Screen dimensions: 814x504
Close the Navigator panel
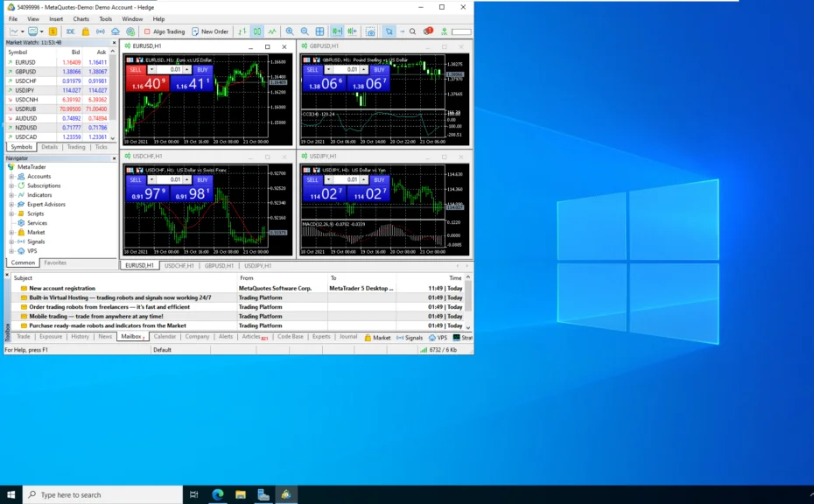pos(114,158)
